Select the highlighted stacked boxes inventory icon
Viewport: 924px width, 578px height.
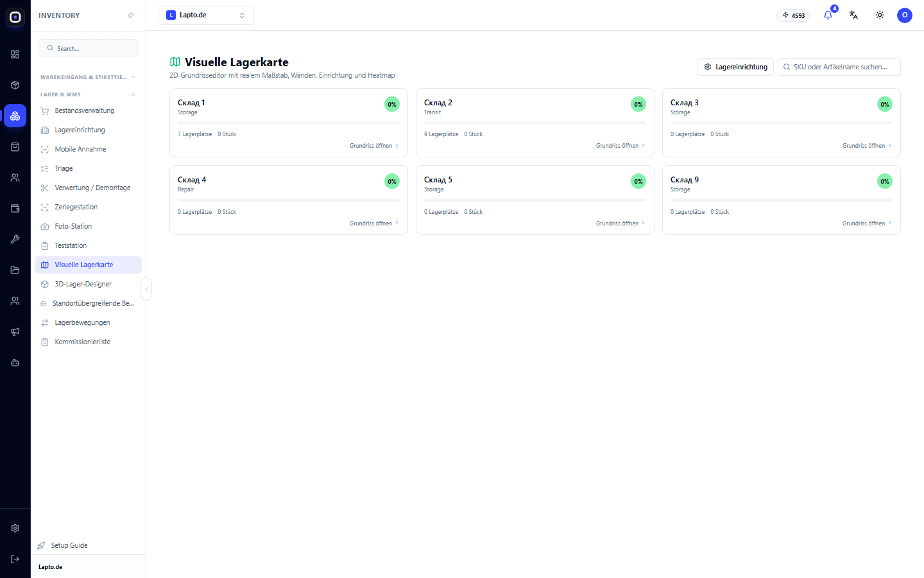[15, 116]
